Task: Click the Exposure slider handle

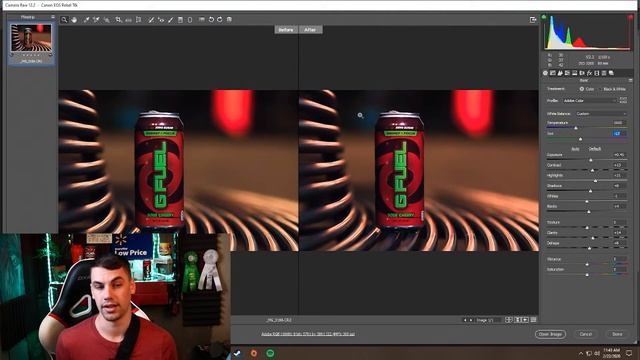Action: [591, 160]
